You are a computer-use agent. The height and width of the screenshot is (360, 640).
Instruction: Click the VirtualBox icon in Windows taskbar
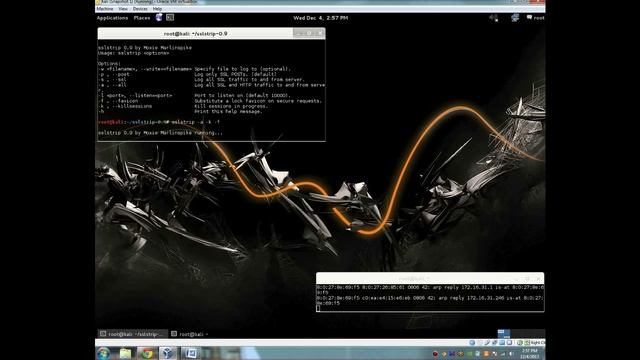click(168, 353)
